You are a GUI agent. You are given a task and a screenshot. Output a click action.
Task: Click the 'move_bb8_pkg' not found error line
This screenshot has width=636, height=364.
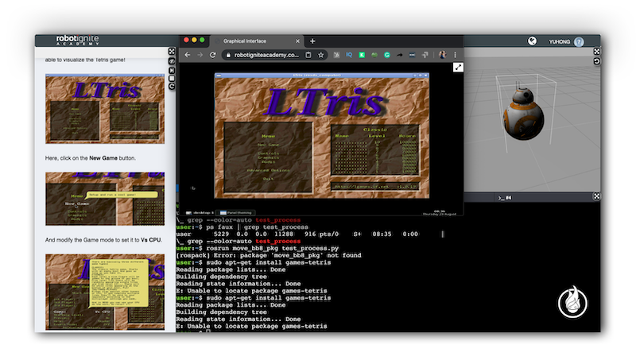(x=269, y=255)
